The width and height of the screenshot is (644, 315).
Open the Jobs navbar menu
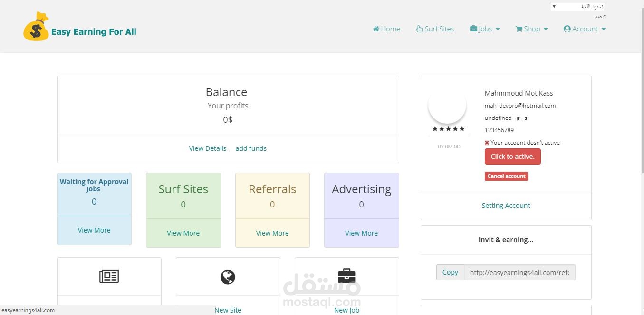click(485, 29)
